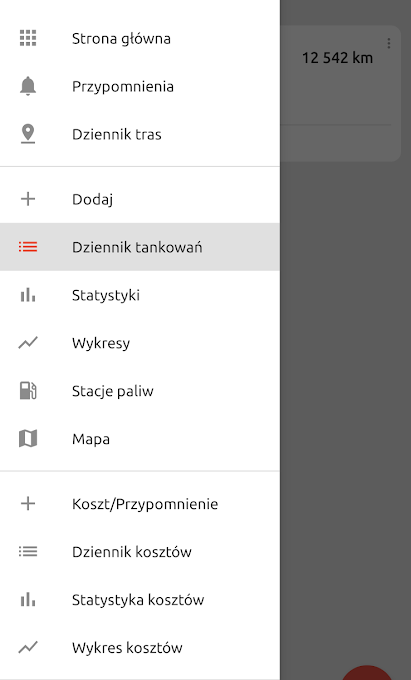Screen dimensions: 411x680
Task: Go to Dziennik kosztów
Action: (140, 552)
